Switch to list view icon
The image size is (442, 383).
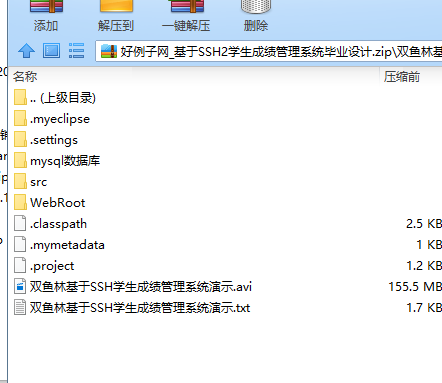tap(76, 51)
